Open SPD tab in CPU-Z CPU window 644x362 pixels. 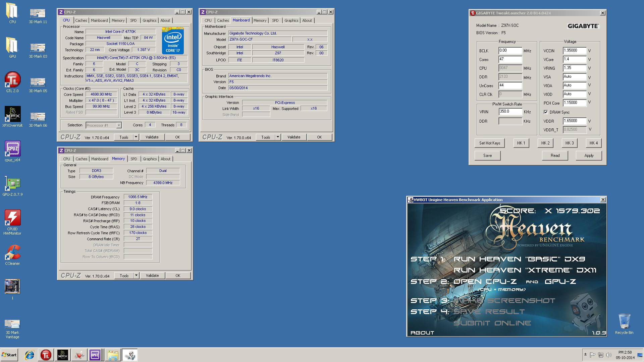(133, 20)
